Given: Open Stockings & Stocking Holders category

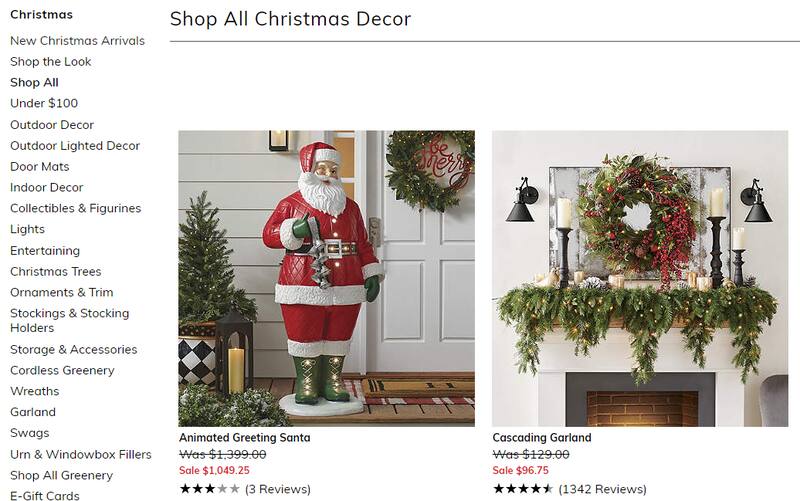Looking at the screenshot, I should tap(69, 320).
